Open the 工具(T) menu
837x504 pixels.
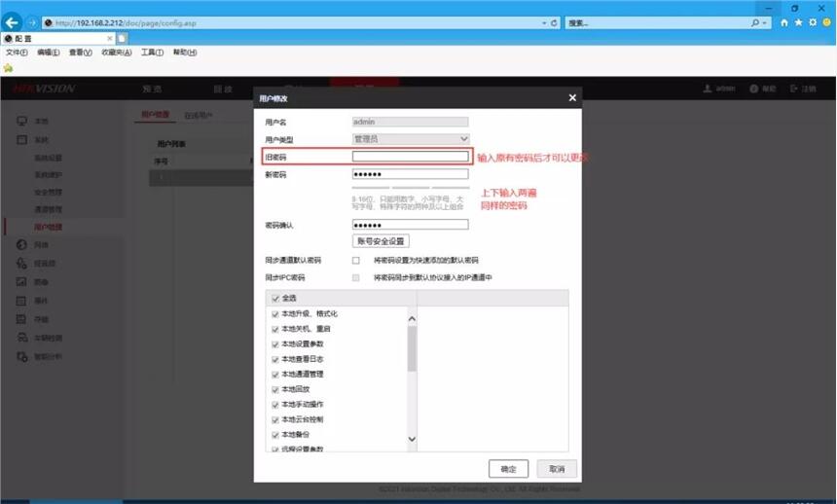[x=152, y=53]
